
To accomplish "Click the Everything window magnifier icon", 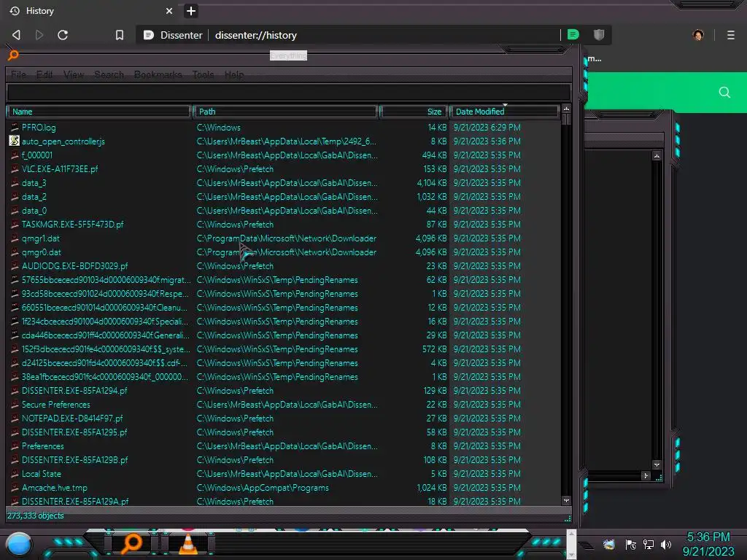I will (13, 55).
